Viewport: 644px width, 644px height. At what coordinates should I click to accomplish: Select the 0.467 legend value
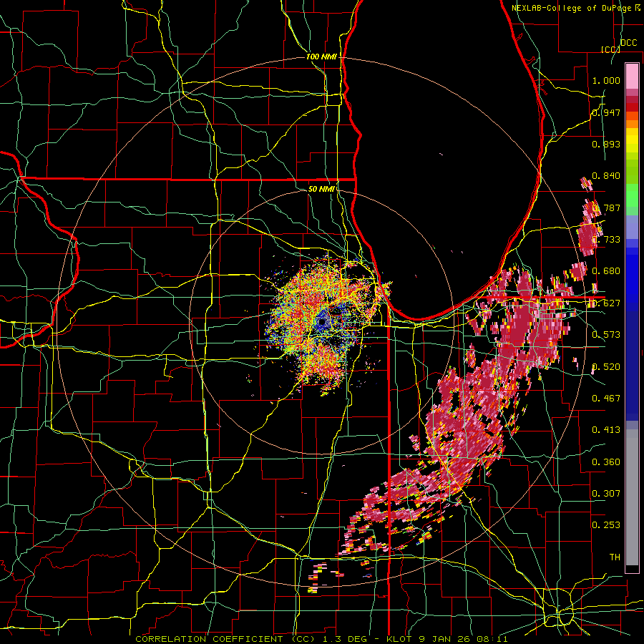pyautogui.click(x=606, y=399)
